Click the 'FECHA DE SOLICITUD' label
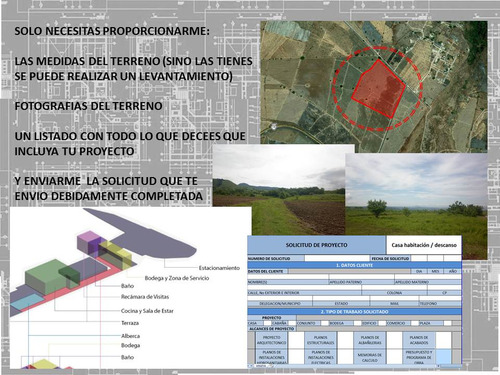 [390, 258]
